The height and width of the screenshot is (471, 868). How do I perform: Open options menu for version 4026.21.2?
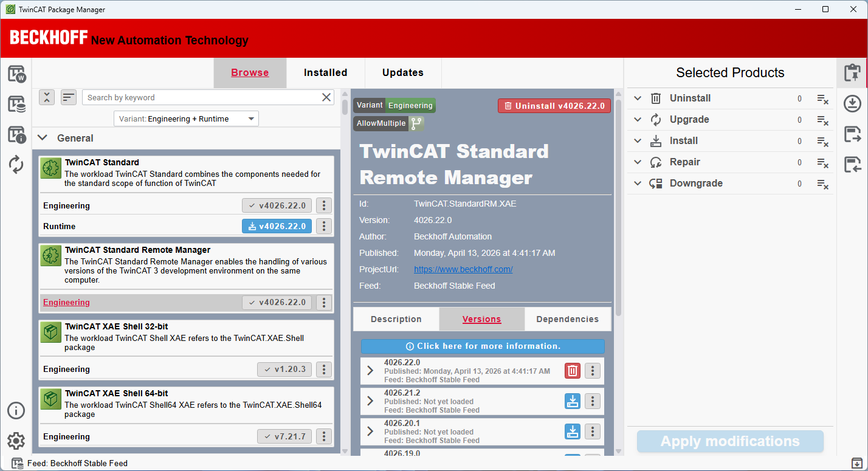click(x=593, y=401)
